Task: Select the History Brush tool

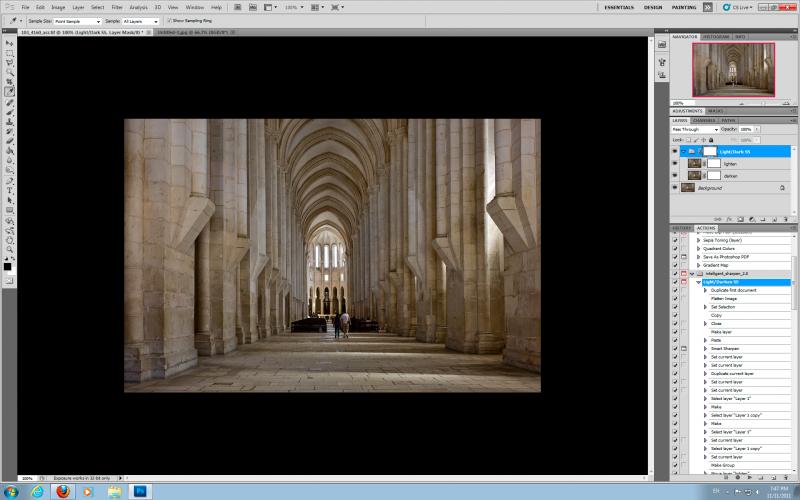Action: 9,132
